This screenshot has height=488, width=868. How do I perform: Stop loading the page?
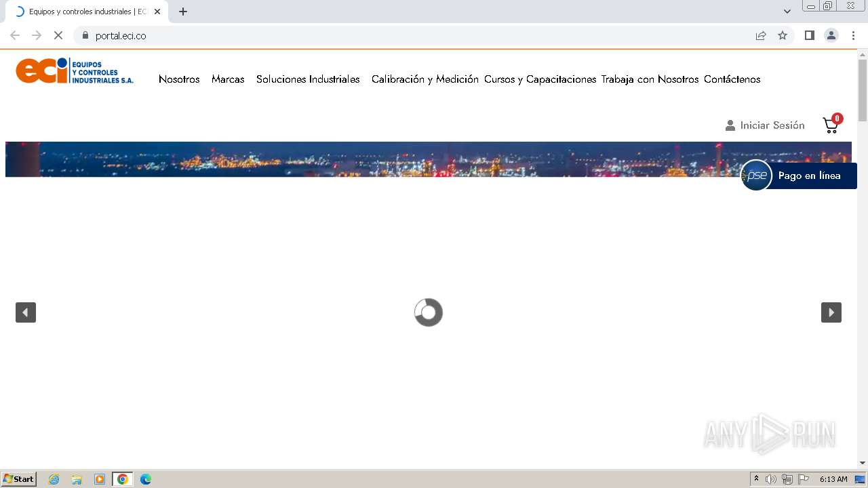[x=58, y=35]
